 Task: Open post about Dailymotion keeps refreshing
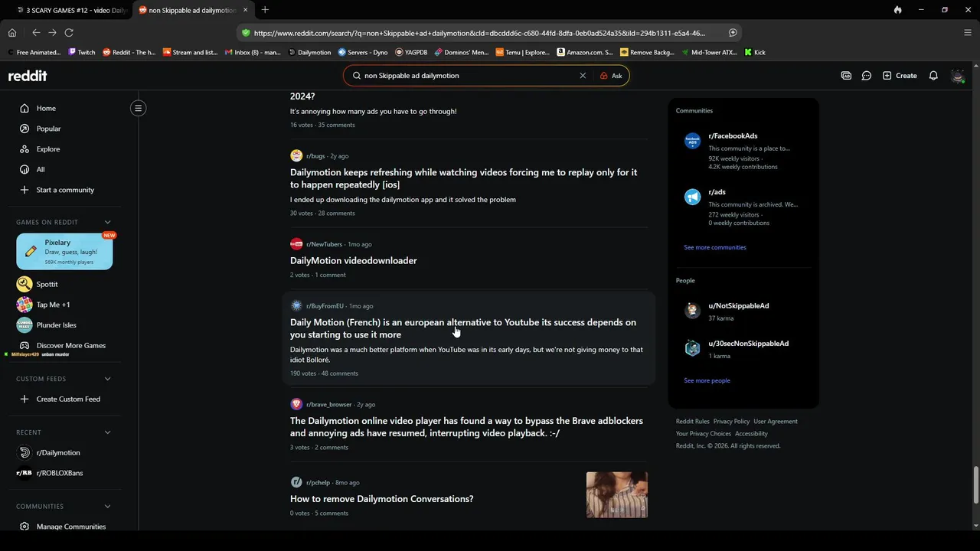tap(463, 178)
